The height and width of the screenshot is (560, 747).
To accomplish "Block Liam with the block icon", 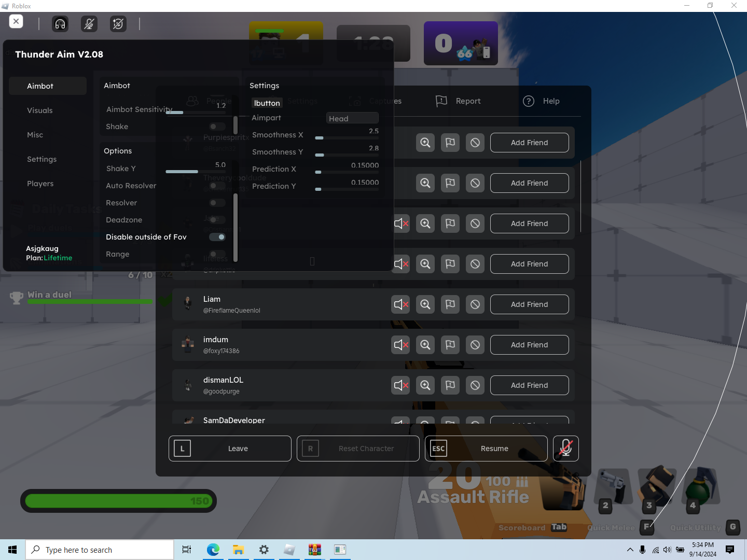I will coord(475,304).
